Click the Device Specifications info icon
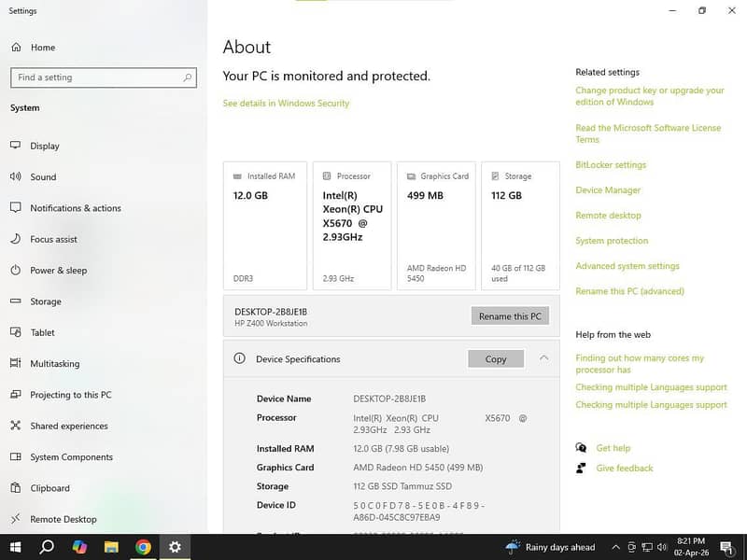The height and width of the screenshot is (560, 747). coord(239,358)
